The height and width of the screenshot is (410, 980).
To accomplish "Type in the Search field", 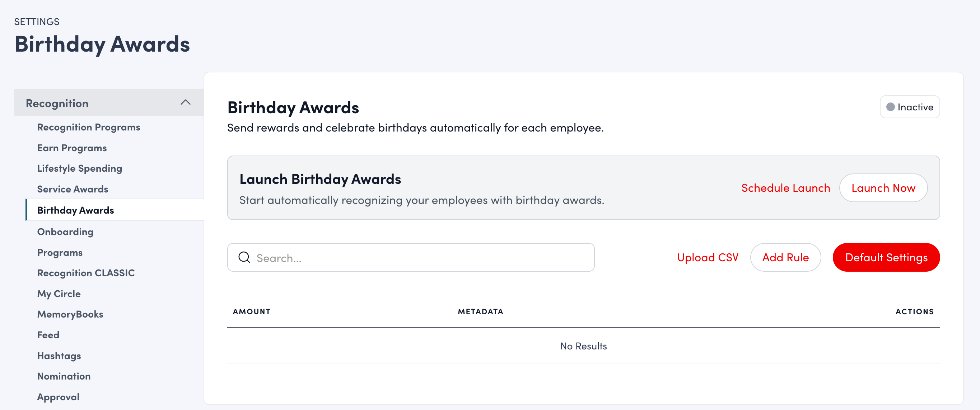I will point(419,258).
